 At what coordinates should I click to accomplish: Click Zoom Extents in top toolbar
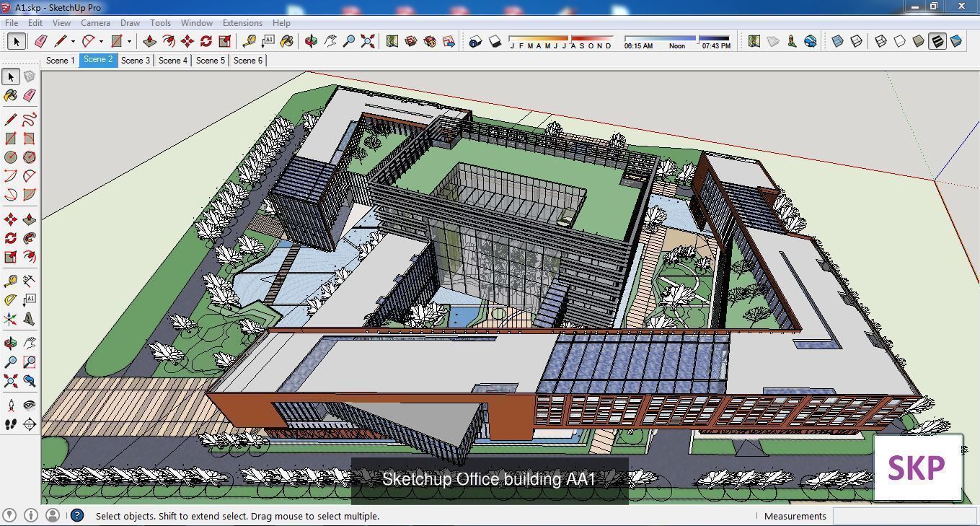click(368, 41)
